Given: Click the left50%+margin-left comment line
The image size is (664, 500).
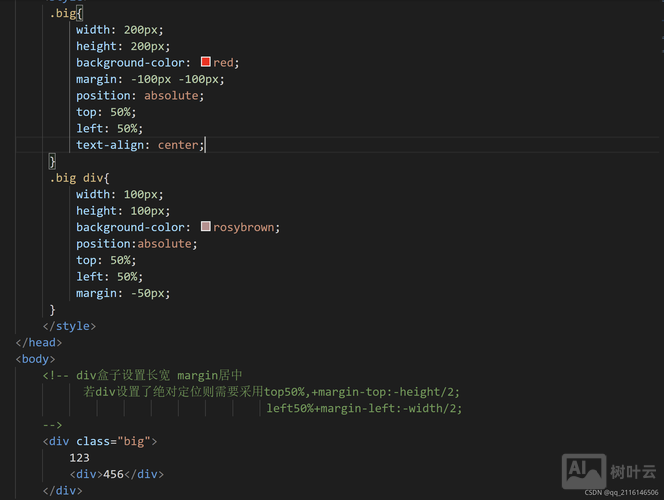Looking at the screenshot, I should 364,408.
